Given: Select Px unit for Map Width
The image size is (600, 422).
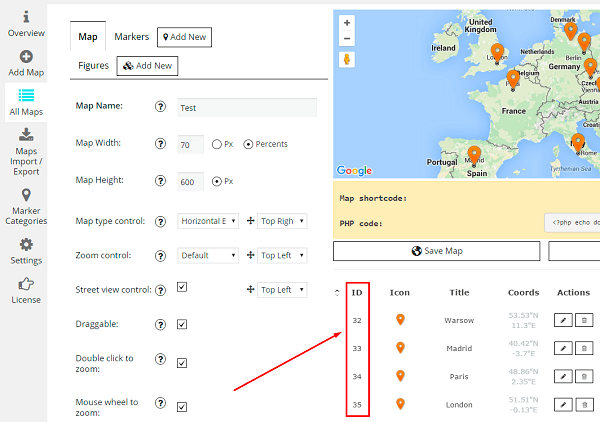Looking at the screenshot, I should (x=217, y=144).
